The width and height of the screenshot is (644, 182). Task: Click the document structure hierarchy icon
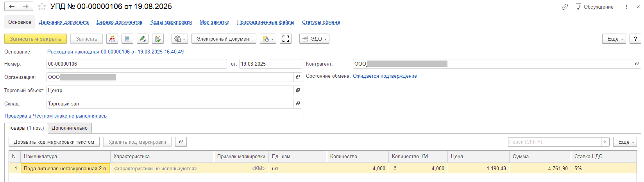tap(112, 39)
